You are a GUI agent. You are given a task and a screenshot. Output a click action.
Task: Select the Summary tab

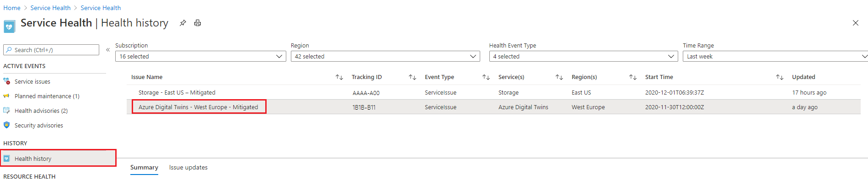pos(144,168)
